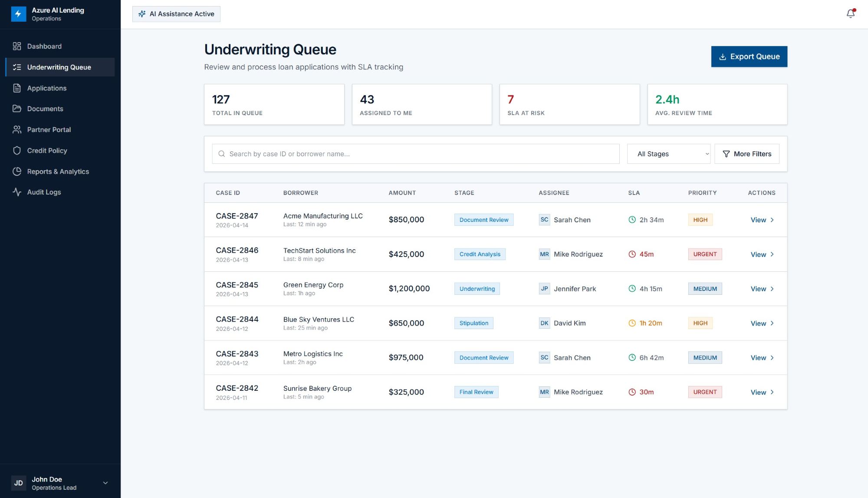Open Documents section
Viewport: 868px width, 498px height.
click(60, 109)
